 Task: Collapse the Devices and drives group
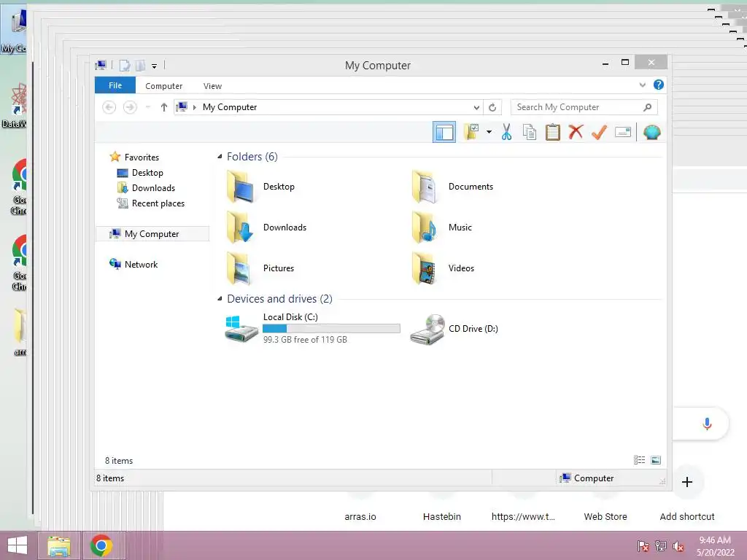[220, 298]
